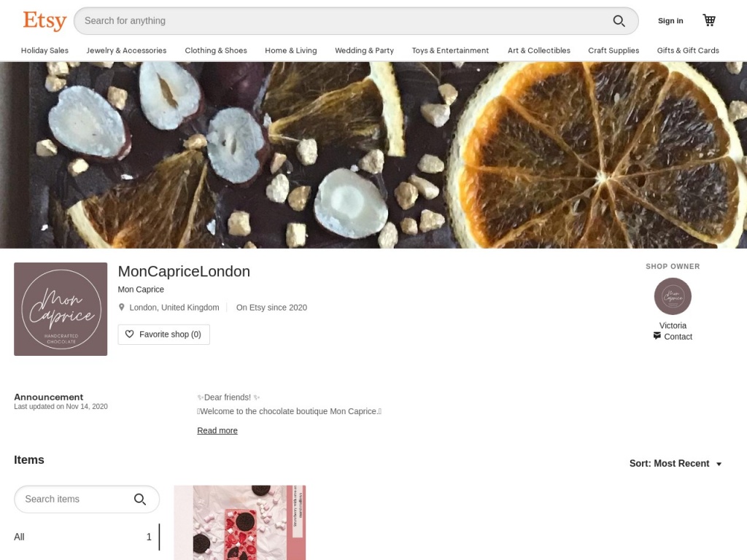Open Home & Living category menu
Screen dimensions: 747x560
click(x=290, y=50)
